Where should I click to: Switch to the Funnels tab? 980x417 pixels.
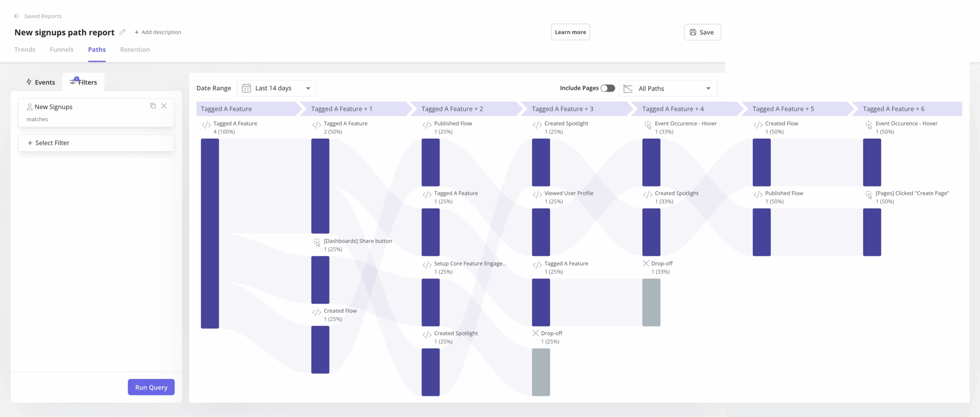point(61,49)
